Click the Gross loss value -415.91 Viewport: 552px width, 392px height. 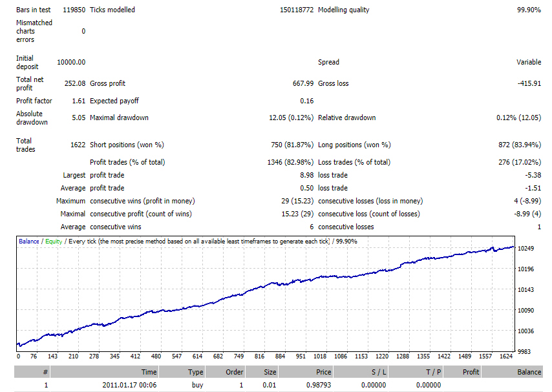pos(529,83)
